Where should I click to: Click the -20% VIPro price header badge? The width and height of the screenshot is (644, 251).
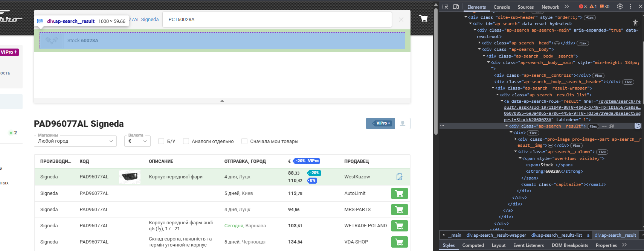click(x=307, y=161)
